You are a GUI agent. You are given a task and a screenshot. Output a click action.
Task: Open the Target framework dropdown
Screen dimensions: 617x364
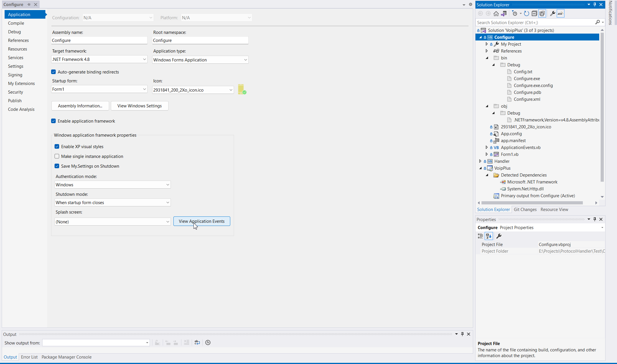[x=144, y=59]
